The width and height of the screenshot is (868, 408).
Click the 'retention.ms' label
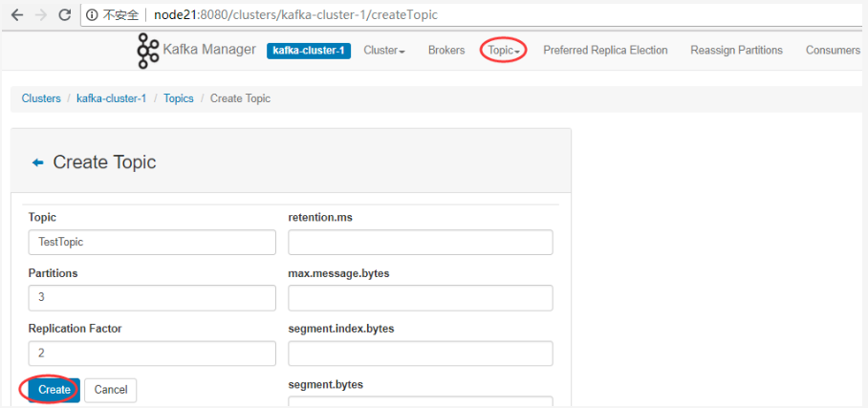coord(320,217)
